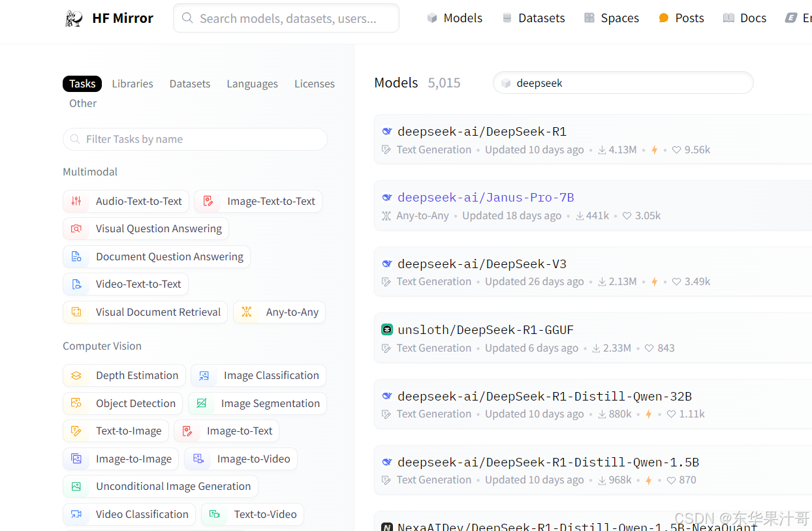Click the Video-Text-to-Text task icon
Screen dimensions: 812x531
76,284
